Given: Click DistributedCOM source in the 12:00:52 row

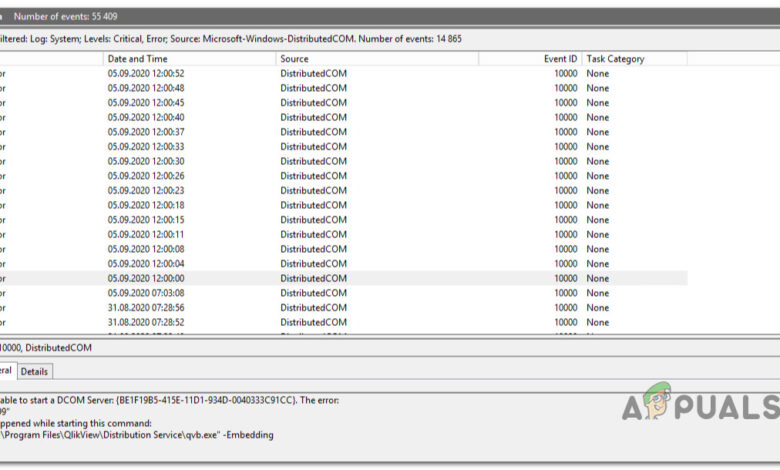Looking at the screenshot, I should 313,74.
